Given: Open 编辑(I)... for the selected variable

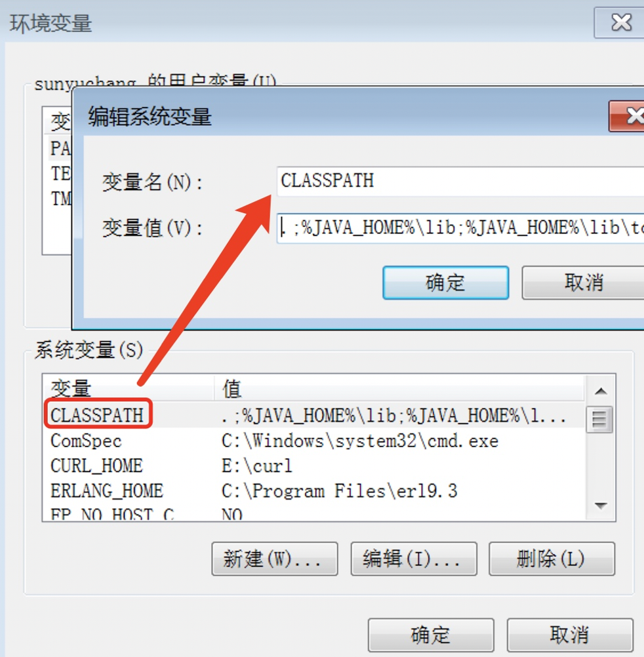Looking at the screenshot, I should pyautogui.click(x=414, y=559).
